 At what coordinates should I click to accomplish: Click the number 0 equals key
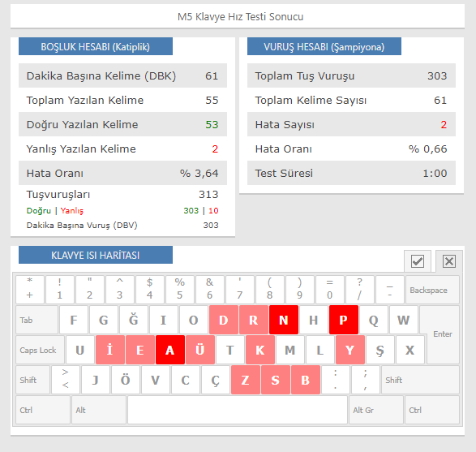click(x=330, y=290)
